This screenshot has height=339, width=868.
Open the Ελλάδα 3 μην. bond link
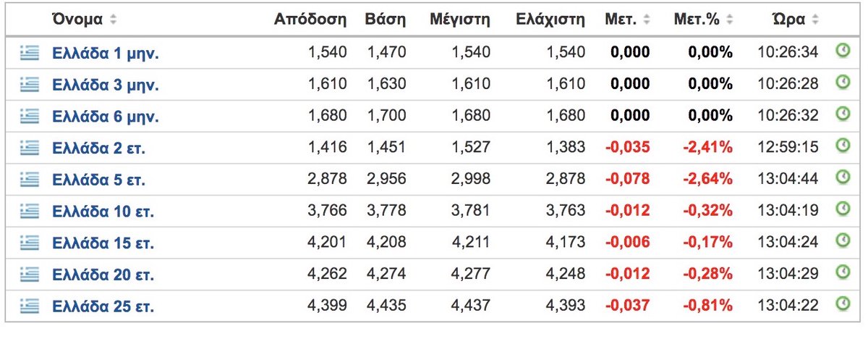tap(106, 85)
